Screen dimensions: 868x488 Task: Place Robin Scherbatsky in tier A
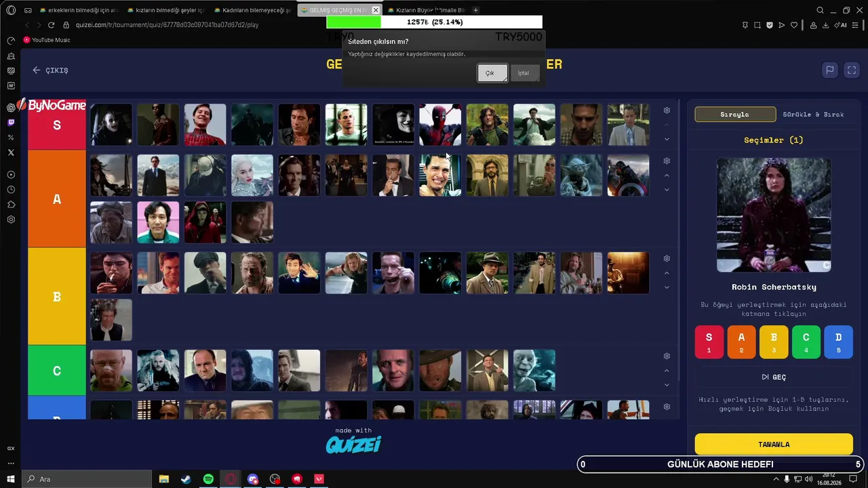coord(741,342)
